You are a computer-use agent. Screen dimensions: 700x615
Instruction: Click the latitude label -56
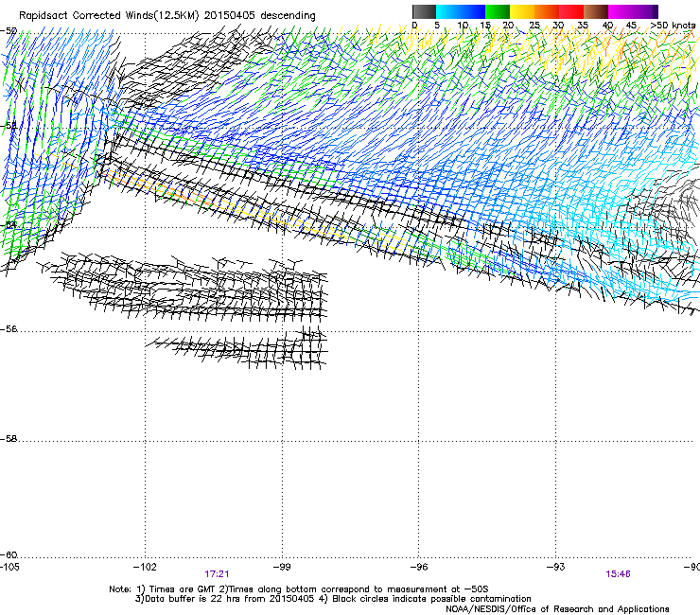tap(9, 329)
